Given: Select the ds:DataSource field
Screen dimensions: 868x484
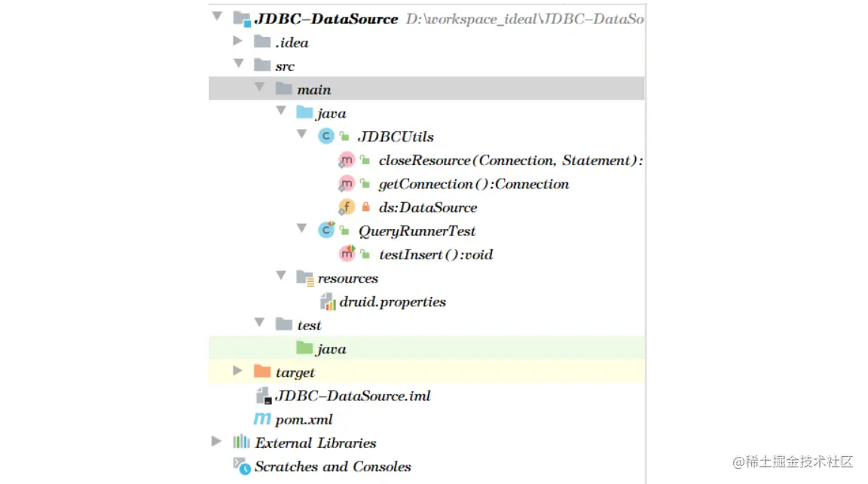Looking at the screenshot, I should point(428,207).
